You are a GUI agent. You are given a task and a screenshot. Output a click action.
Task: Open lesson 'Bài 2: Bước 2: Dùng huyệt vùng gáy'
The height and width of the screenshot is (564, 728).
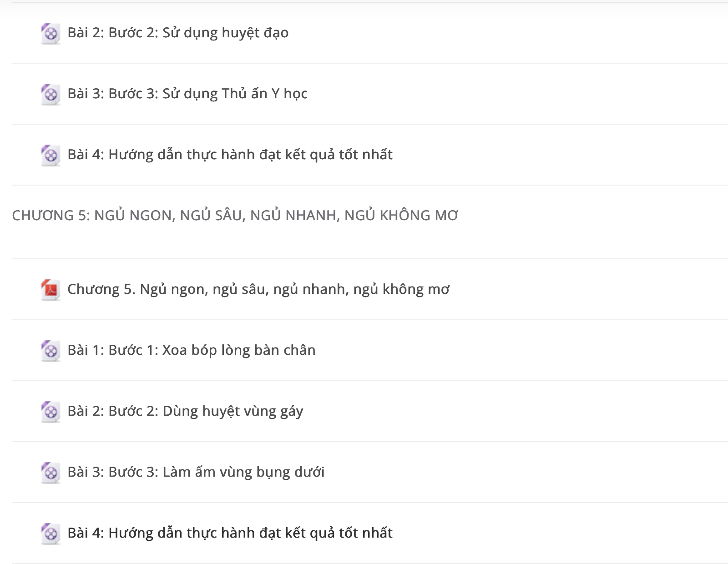click(x=185, y=412)
